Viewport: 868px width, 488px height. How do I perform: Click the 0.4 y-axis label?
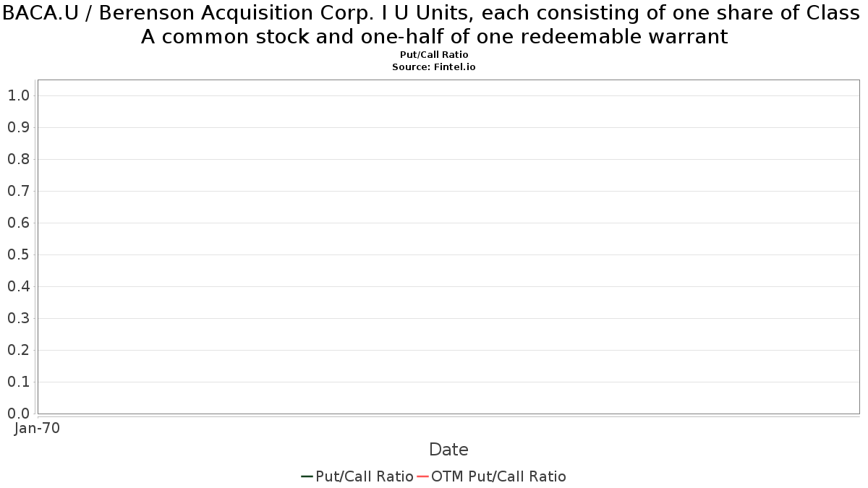pos(18,286)
